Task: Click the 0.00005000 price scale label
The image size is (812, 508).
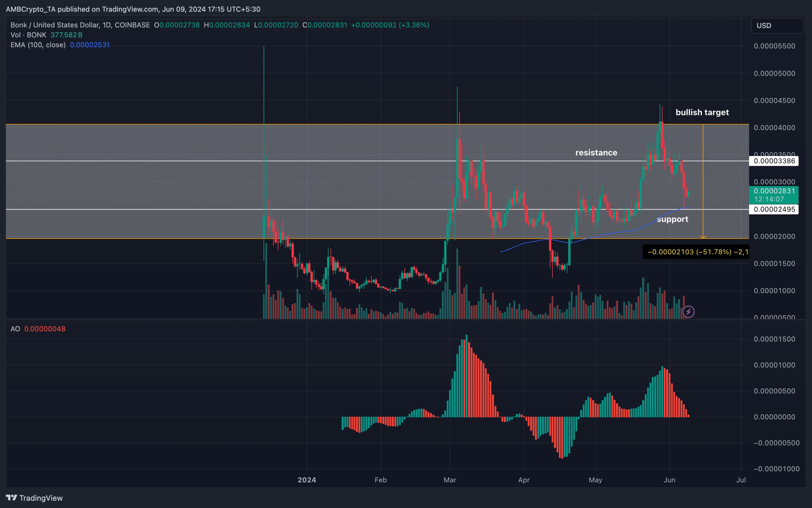Action: 774,73
